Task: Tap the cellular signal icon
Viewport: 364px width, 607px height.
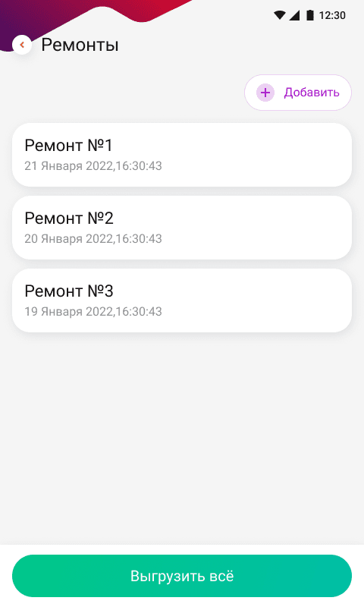Action: pyautogui.click(x=295, y=15)
